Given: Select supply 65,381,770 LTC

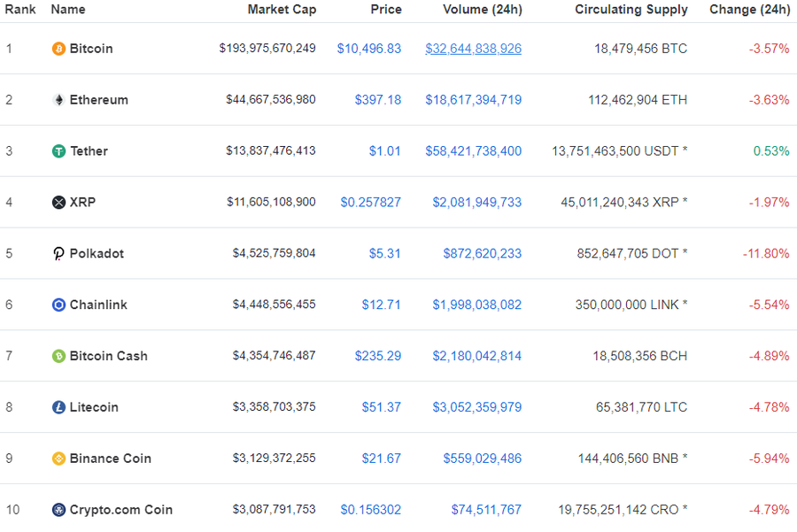Looking at the screenshot, I should pyautogui.click(x=642, y=407).
